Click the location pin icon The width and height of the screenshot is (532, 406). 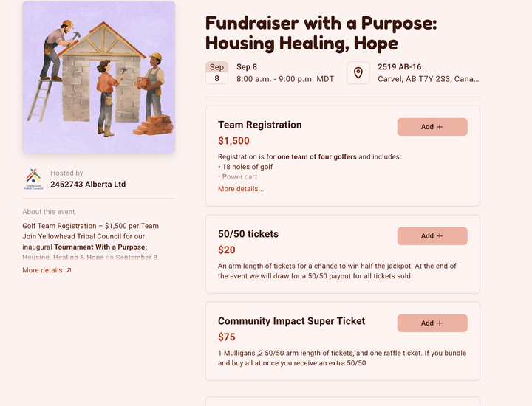[x=358, y=73]
